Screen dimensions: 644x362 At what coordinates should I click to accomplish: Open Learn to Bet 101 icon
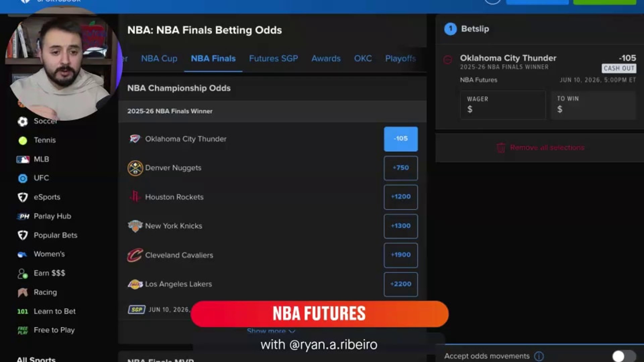pos(22,311)
